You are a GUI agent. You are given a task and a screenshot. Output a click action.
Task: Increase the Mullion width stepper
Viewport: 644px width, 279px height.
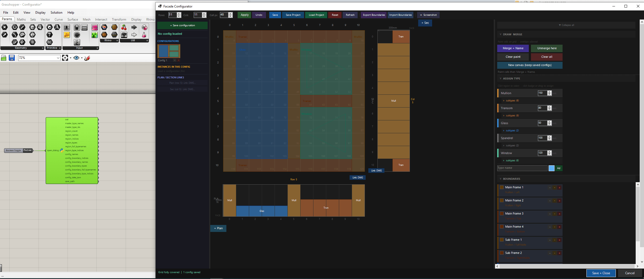549,92
